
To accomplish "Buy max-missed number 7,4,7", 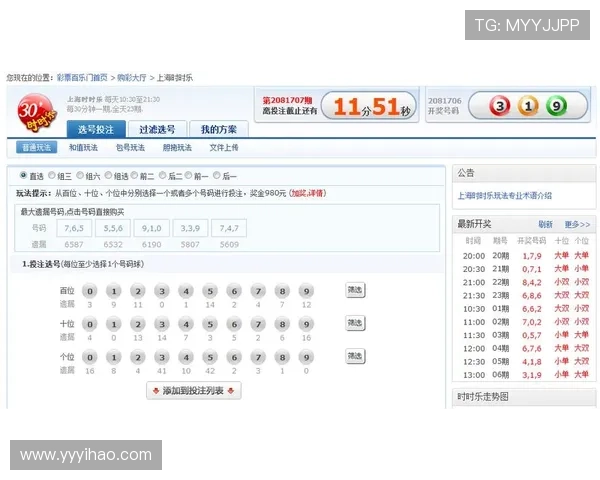I will pos(229,229).
